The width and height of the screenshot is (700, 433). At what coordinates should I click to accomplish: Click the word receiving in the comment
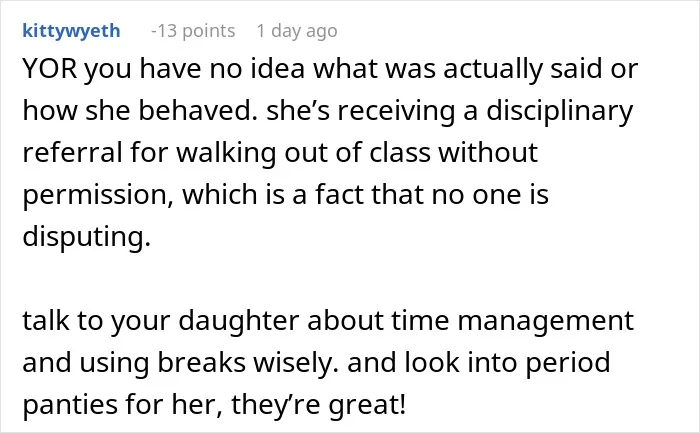click(x=396, y=112)
